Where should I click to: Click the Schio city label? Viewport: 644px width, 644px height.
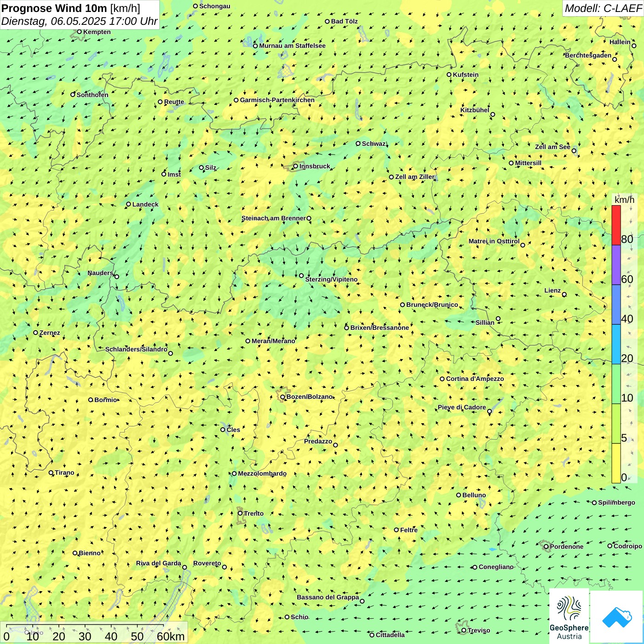[x=300, y=617]
